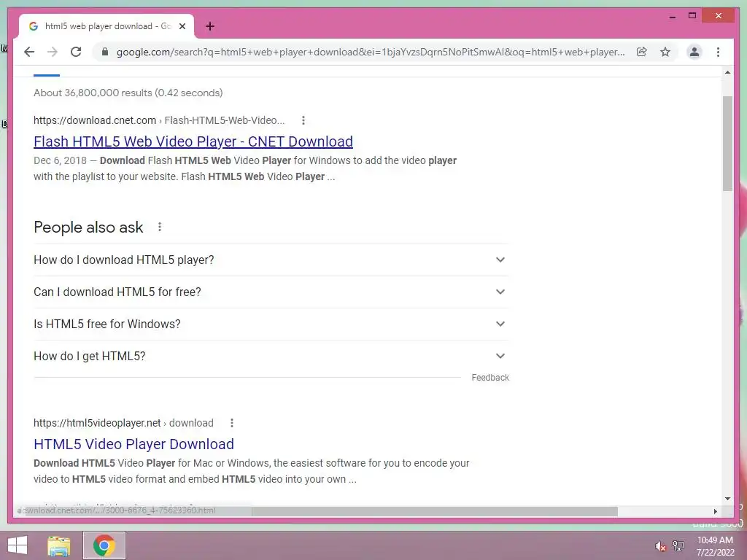
Task: Click the https://html5videoplayer.net result URL
Action: 97,423
